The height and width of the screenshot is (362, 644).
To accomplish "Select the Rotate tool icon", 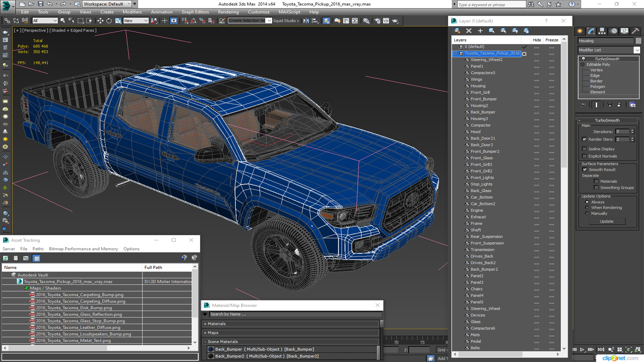I will [109, 21].
